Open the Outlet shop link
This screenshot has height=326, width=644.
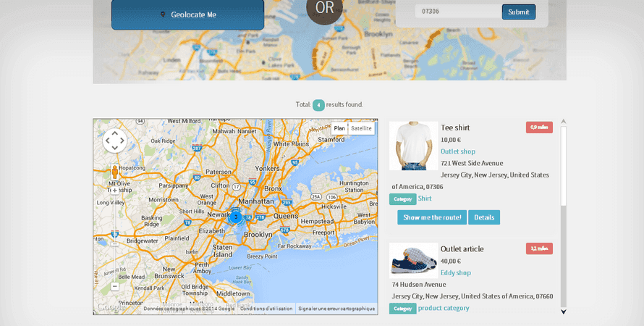[x=458, y=151]
